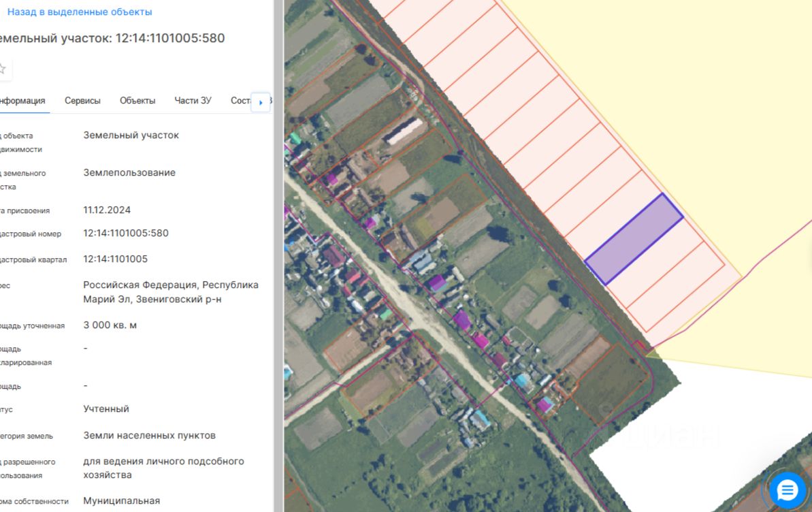This screenshot has width=812, height=512.
Task: Click the ownership value 'Муниципальная'
Action: [122, 500]
